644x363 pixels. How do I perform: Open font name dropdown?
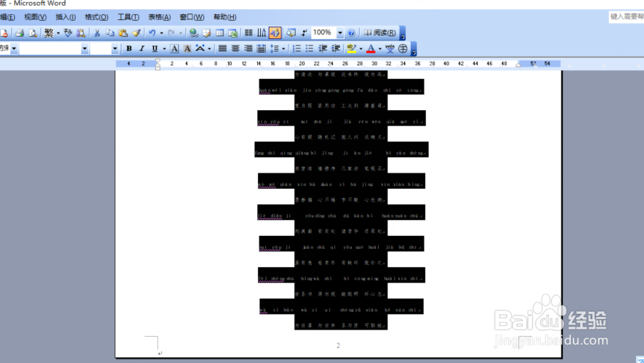(85, 48)
